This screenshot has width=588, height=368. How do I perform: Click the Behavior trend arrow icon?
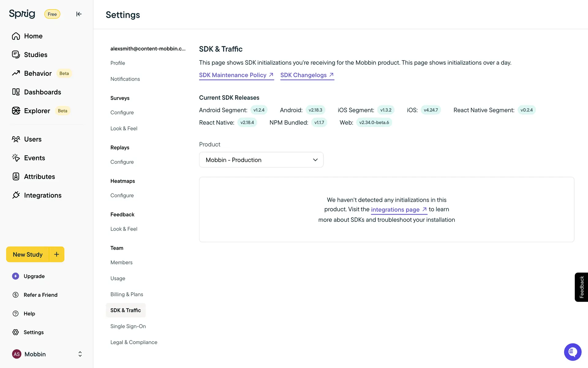coord(16,73)
